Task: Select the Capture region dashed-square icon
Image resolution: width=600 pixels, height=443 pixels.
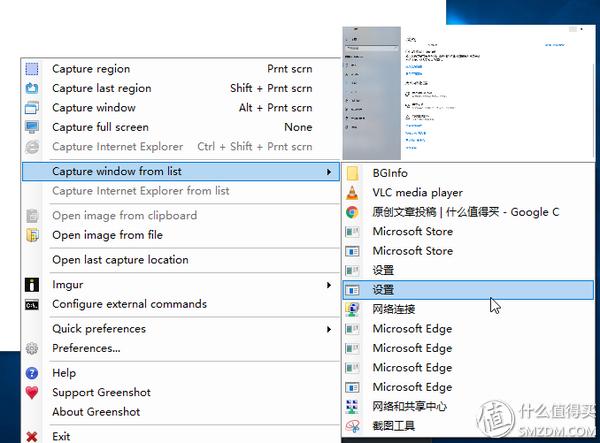Action: (x=32, y=69)
